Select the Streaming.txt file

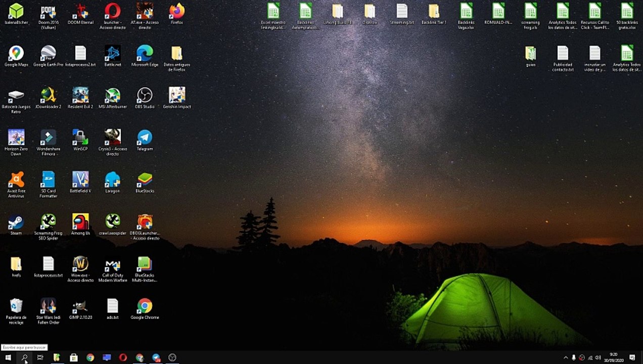[402, 14]
